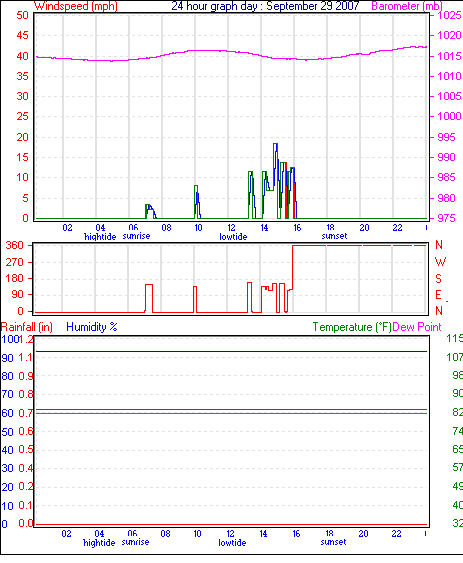463x563 pixels.
Task: Click the green temperature line in bottom chart
Action: (232, 410)
